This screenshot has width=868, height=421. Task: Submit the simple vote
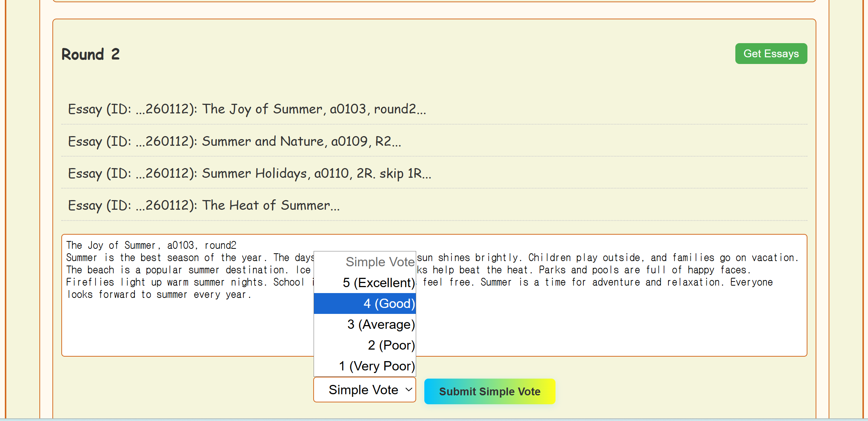[x=489, y=391]
